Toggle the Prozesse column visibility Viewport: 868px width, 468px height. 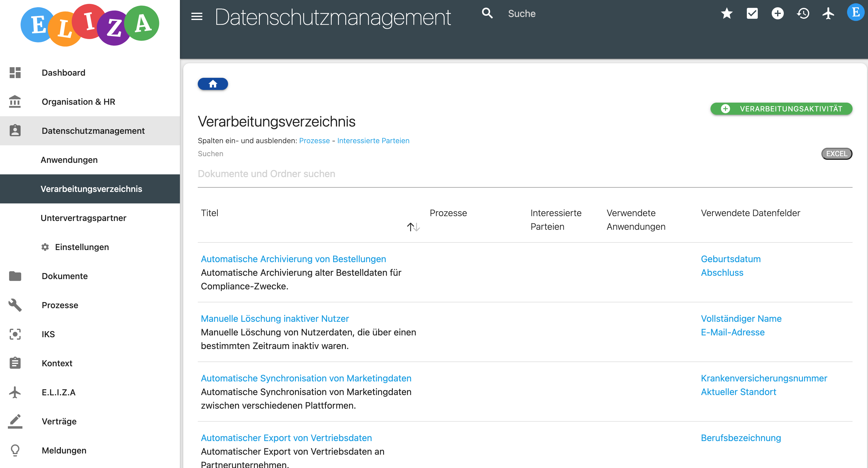coord(314,140)
